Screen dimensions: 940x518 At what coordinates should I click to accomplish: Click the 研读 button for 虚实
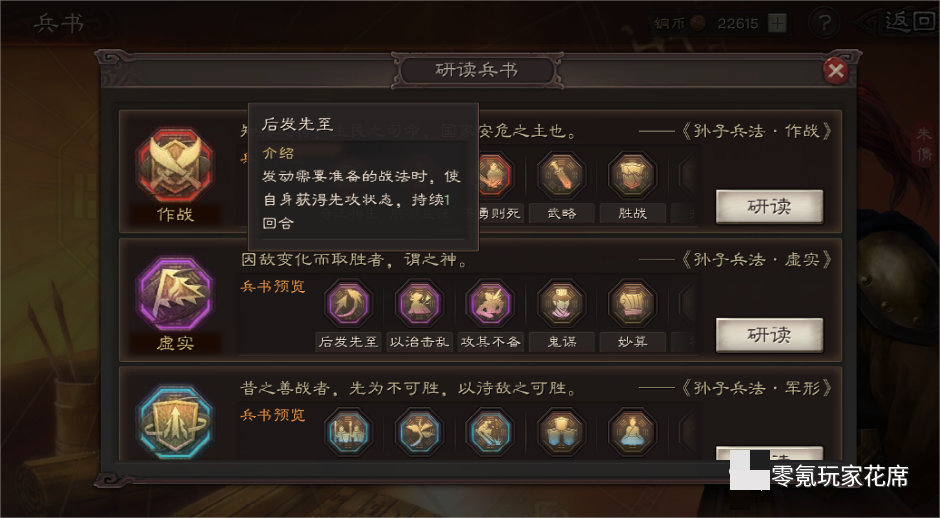coord(769,335)
